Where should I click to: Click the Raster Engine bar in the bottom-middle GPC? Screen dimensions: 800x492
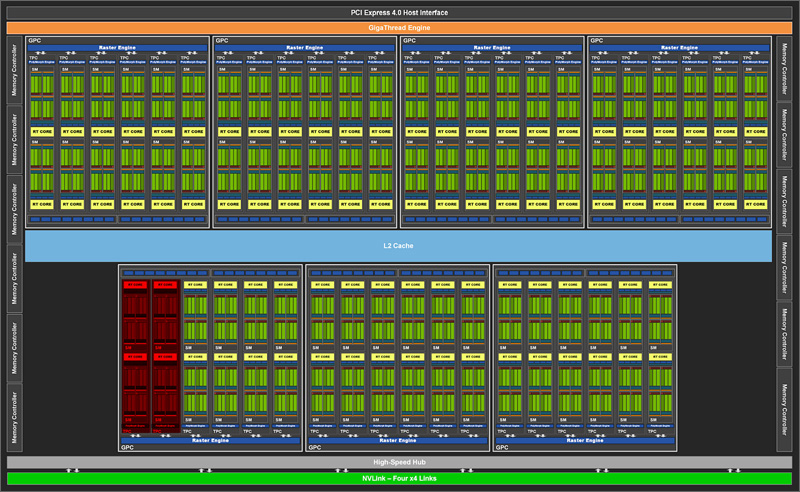click(x=397, y=440)
